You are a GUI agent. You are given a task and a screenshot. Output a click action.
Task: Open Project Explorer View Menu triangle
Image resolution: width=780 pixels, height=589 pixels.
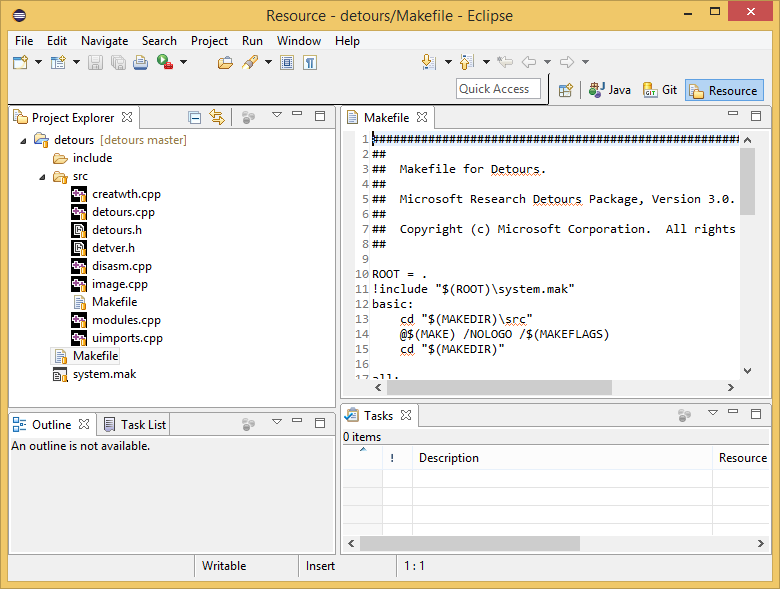277,115
